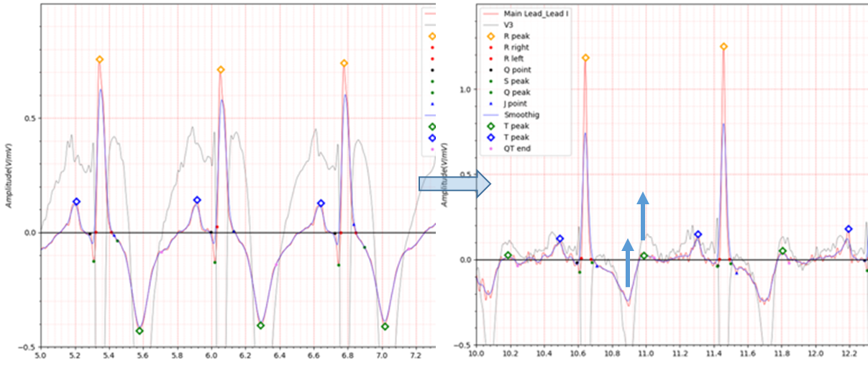Image resolution: width=868 pixels, height=374 pixels.
Task: Click the '6.8' x-axis tick label
Action: tap(348, 355)
